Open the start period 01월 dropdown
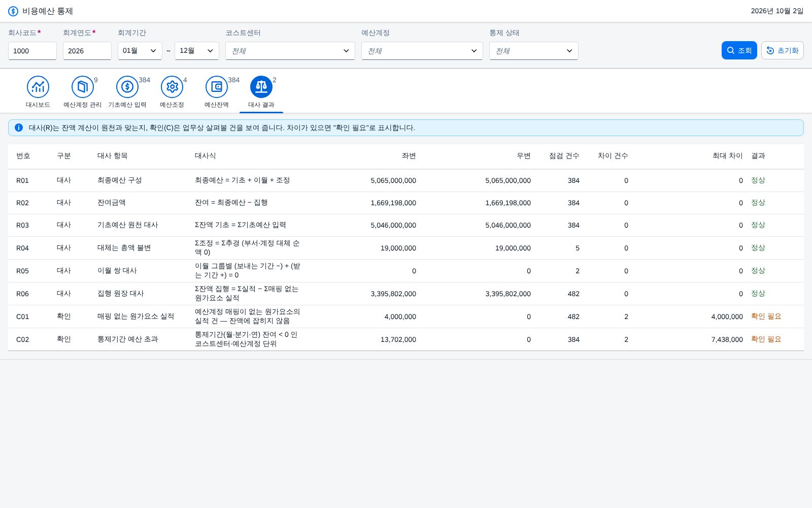The image size is (812, 508). [140, 51]
